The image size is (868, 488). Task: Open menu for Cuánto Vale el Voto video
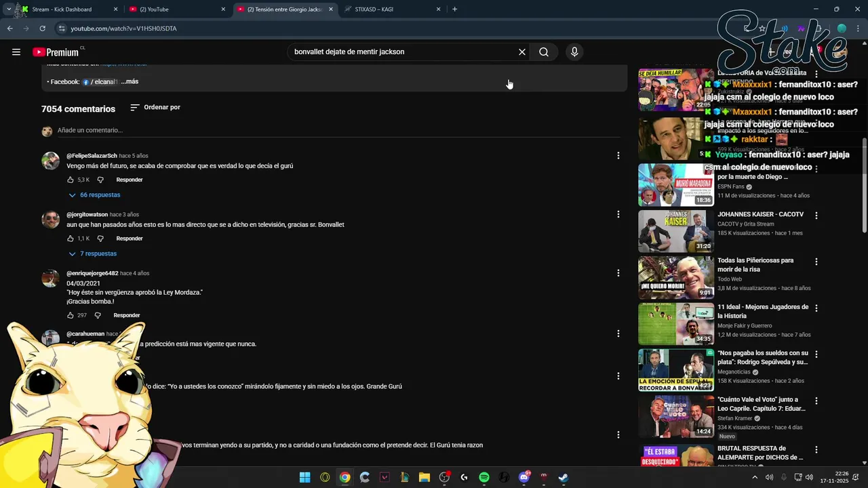point(816,401)
